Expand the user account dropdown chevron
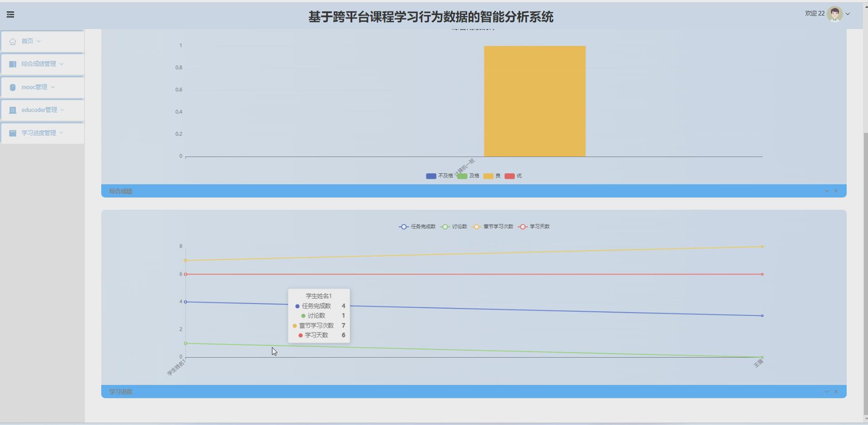 point(848,14)
